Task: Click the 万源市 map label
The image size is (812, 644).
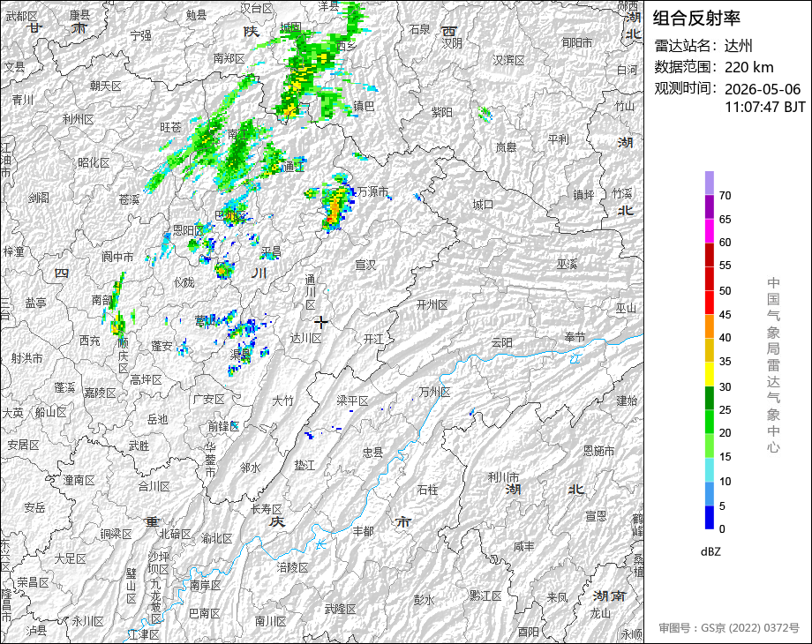Action: [x=372, y=191]
